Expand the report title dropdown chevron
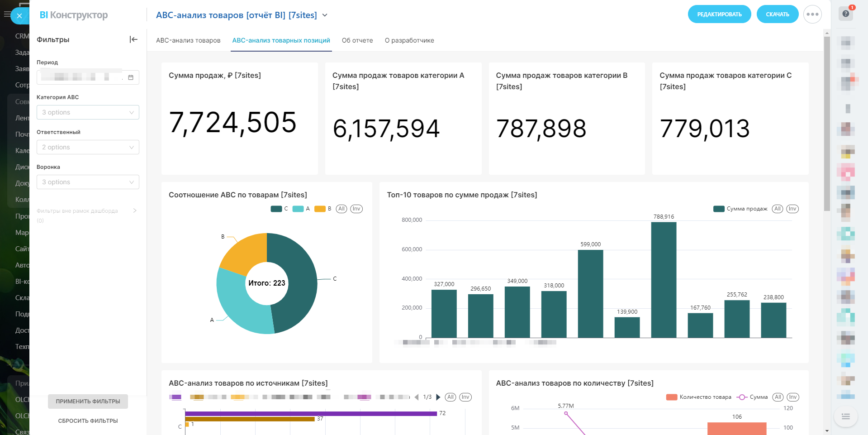 point(325,15)
